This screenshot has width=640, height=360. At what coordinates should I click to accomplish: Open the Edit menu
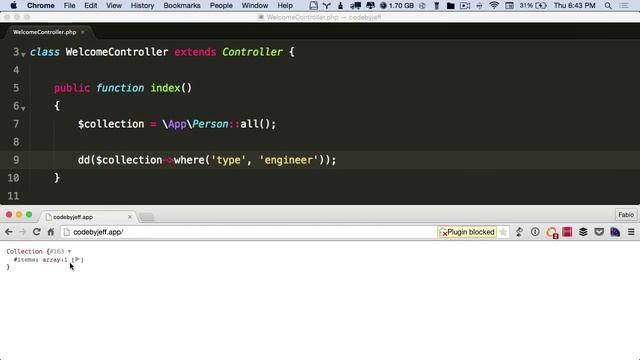[91, 6]
